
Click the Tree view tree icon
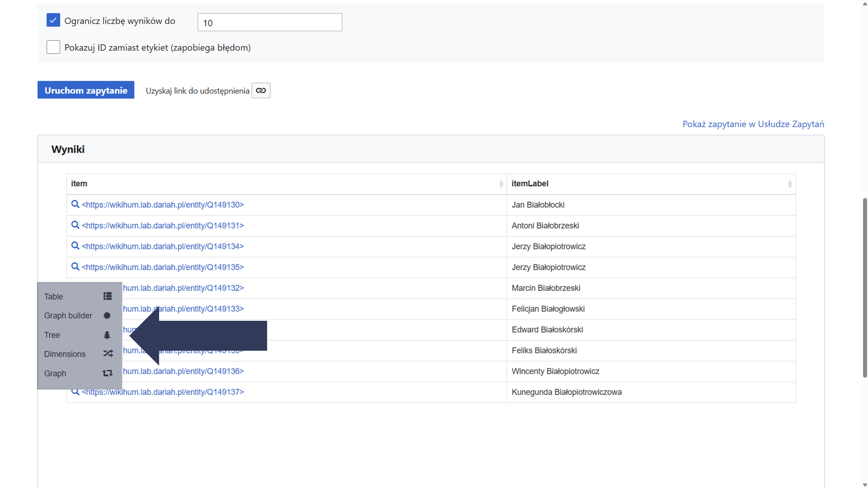[107, 335]
